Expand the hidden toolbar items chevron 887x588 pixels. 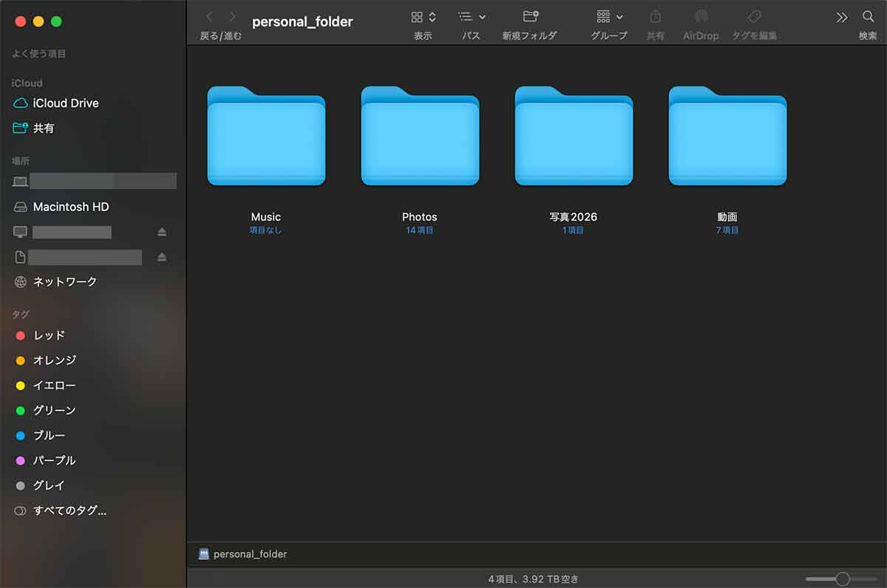click(842, 16)
